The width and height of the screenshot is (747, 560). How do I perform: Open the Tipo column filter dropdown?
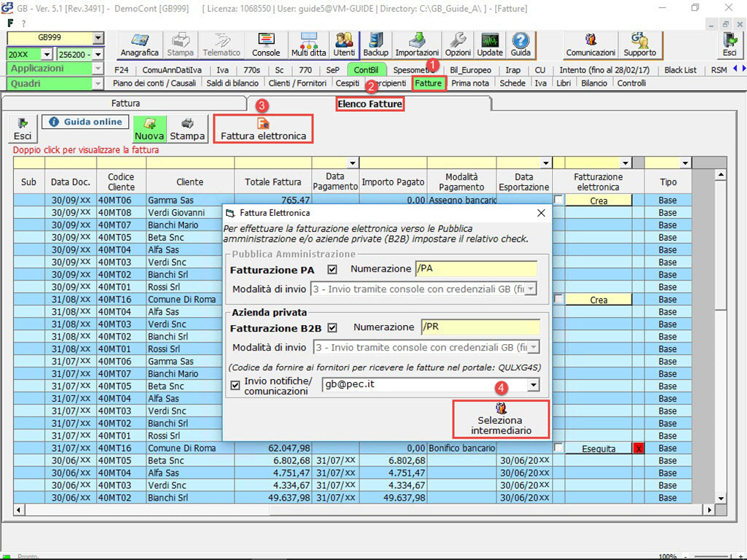(685, 163)
